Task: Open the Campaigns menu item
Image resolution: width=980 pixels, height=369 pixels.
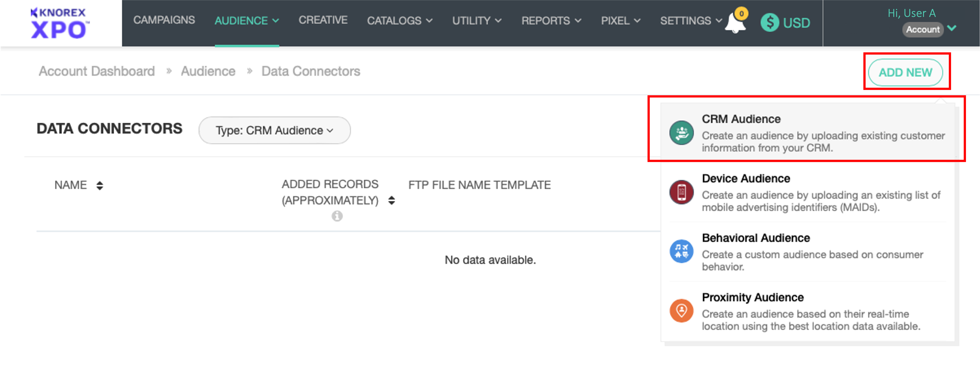Action: point(164,20)
